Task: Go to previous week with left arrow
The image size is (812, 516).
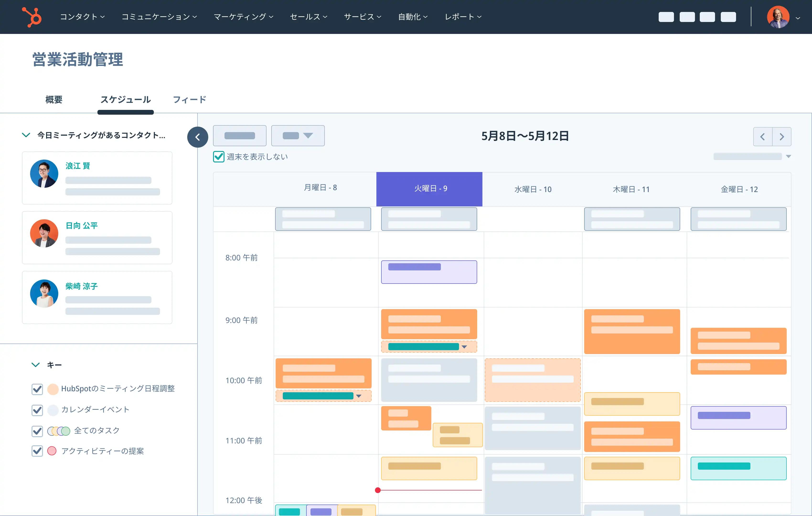Action: [763, 137]
